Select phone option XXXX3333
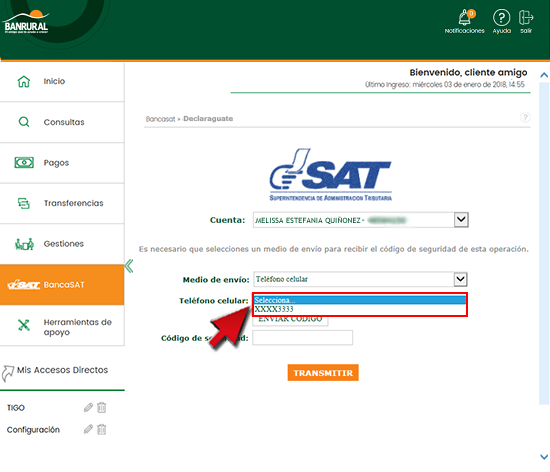This screenshot has width=550, height=472. click(360, 309)
